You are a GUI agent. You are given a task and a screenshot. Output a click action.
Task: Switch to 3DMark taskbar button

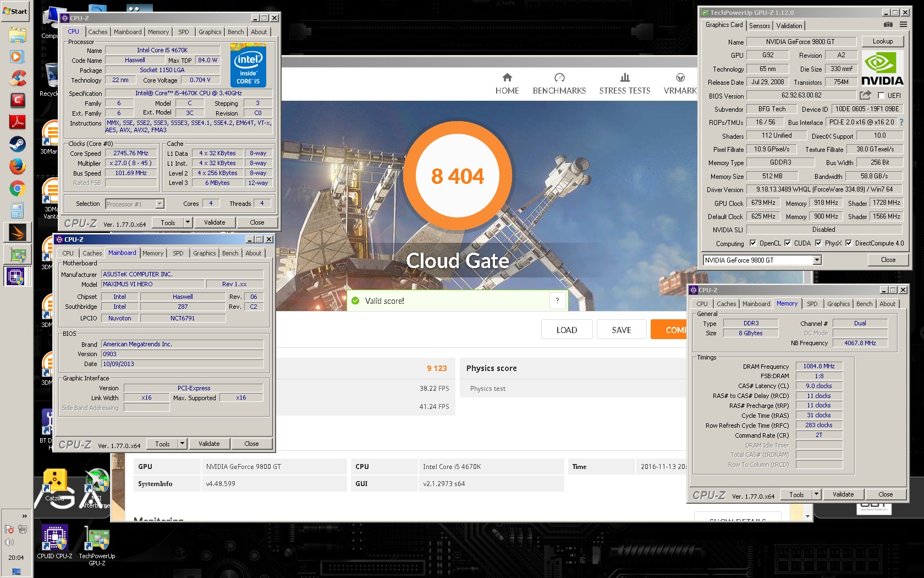[17, 233]
